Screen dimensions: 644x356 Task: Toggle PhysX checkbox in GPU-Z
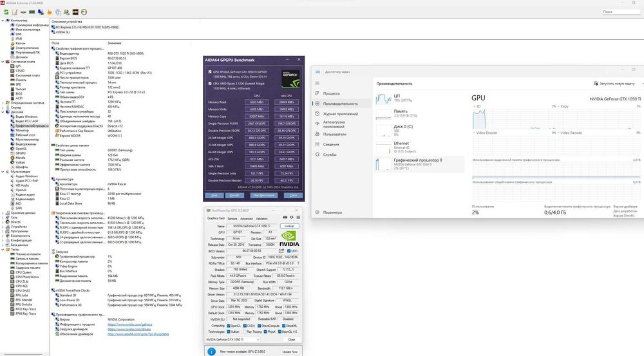pyautogui.click(x=265, y=332)
